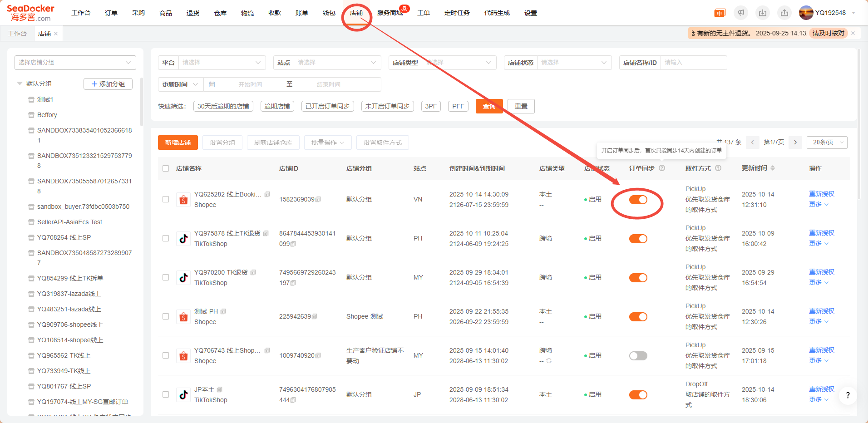Check the select-all checkbox in table header

[166, 168]
